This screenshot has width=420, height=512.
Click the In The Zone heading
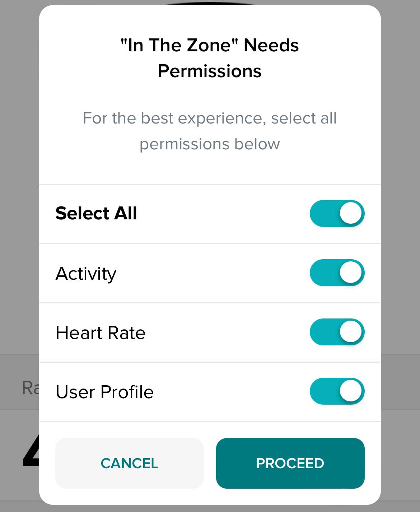209,45
